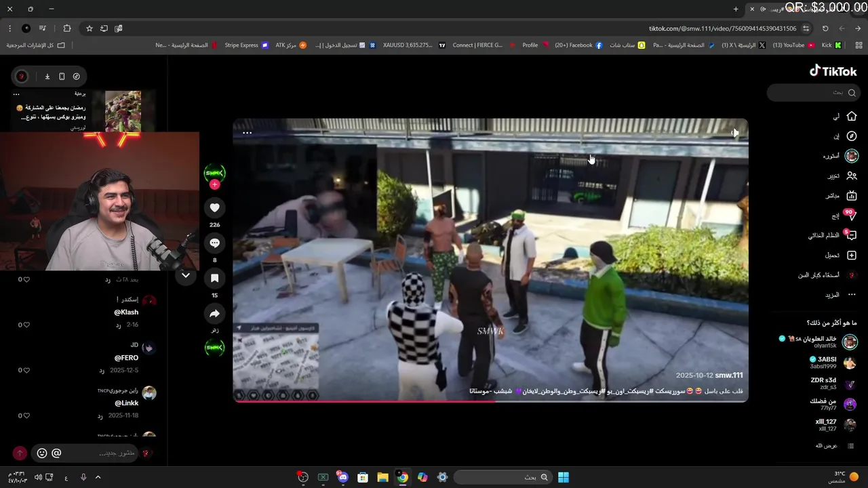Viewport: 868px width, 488px height.
Task: Open the More three-dots sidebar item
Action: (x=852, y=295)
